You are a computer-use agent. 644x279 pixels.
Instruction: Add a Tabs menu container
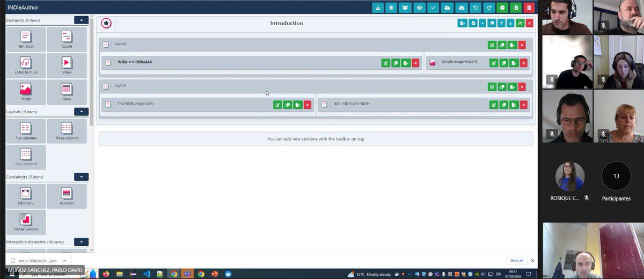coord(26,196)
